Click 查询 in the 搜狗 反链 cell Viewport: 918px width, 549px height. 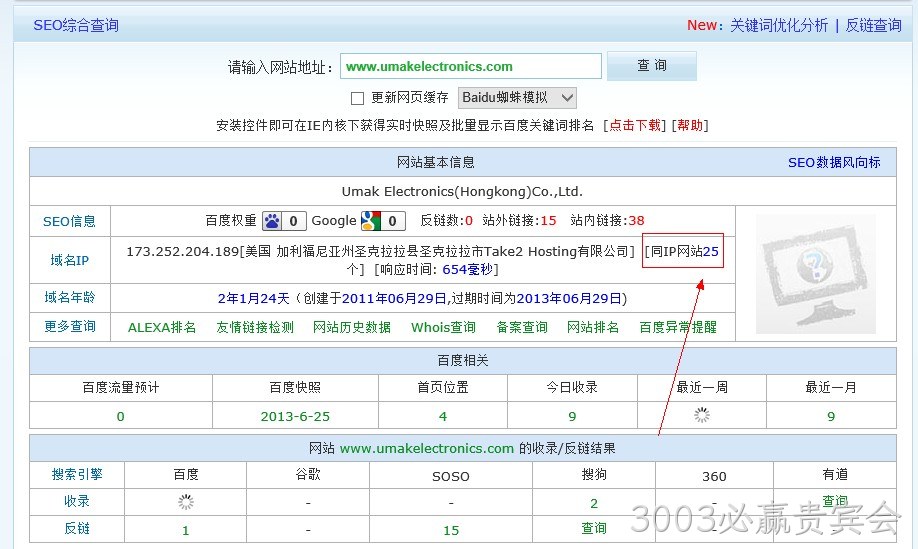(x=594, y=529)
